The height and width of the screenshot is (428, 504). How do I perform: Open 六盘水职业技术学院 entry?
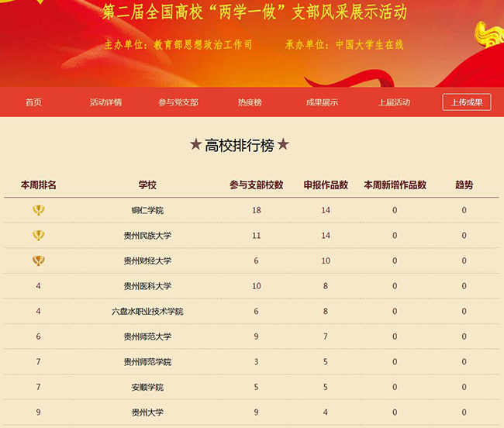pos(147,312)
